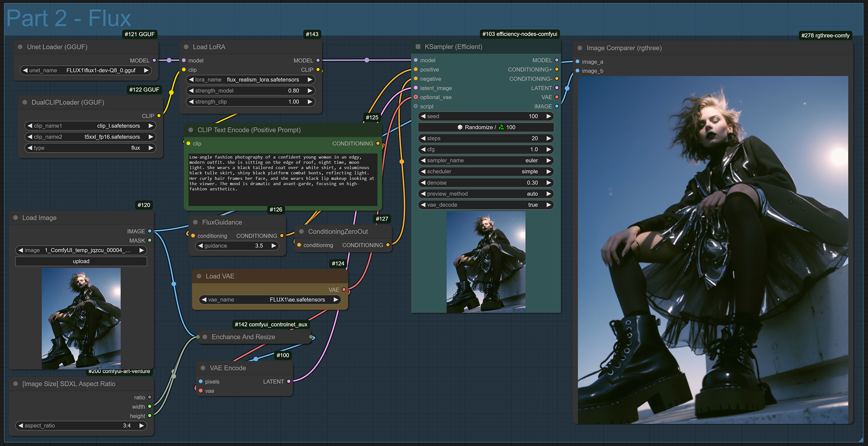Click the positive prompt text box
This screenshot has height=446, width=868.
point(283,179)
